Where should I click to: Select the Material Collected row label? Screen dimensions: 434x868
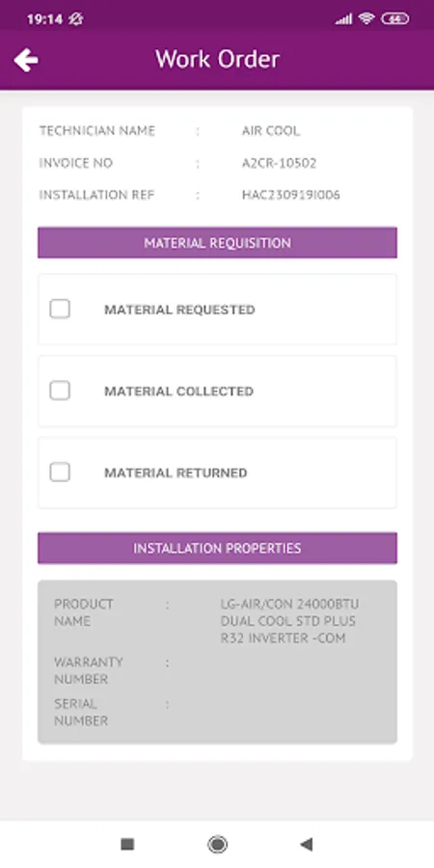click(178, 392)
